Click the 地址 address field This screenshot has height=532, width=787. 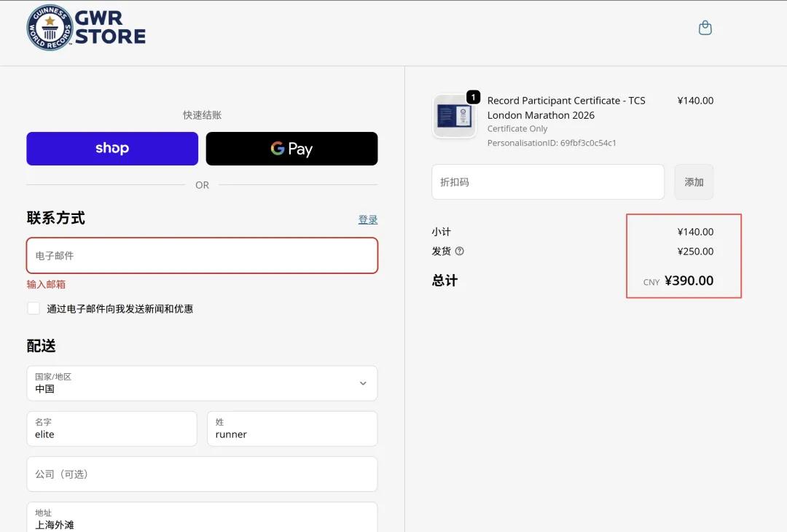click(202, 518)
